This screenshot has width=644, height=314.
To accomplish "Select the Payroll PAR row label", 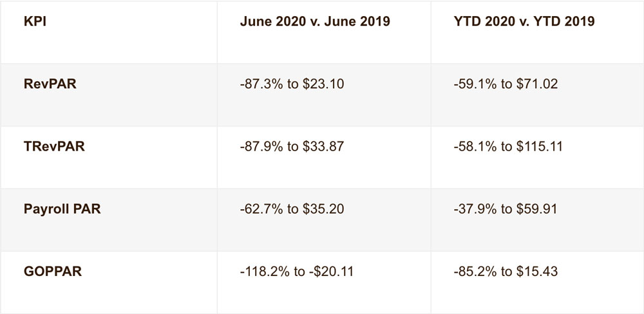I will point(61,208).
